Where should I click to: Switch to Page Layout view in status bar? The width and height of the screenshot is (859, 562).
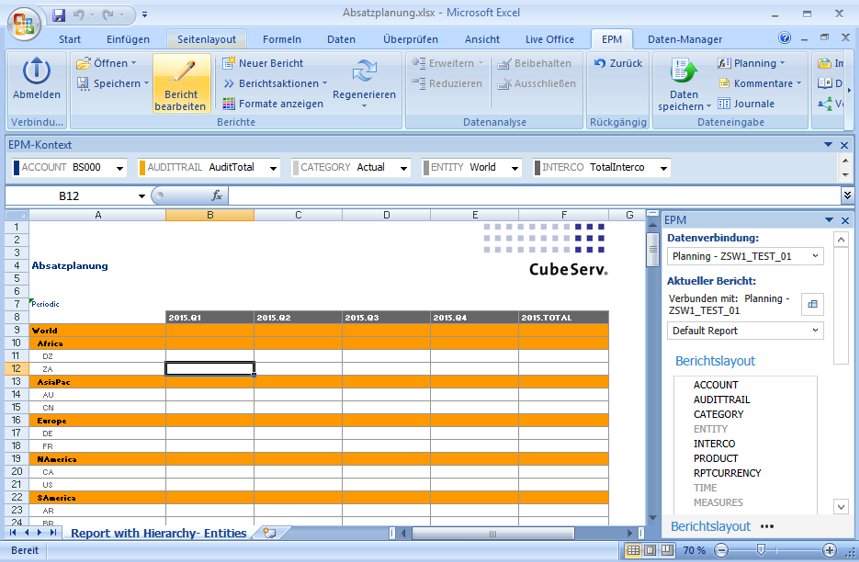650,550
